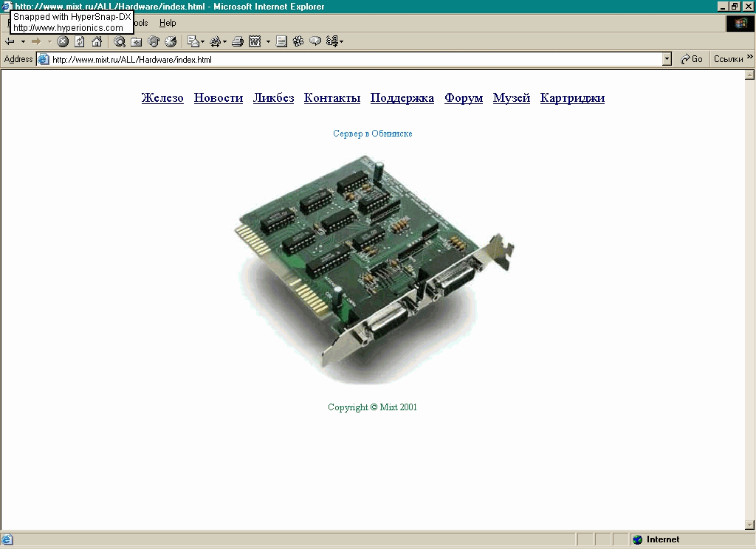Go to the Home page
The height and width of the screenshot is (549, 756).
click(97, 42)
